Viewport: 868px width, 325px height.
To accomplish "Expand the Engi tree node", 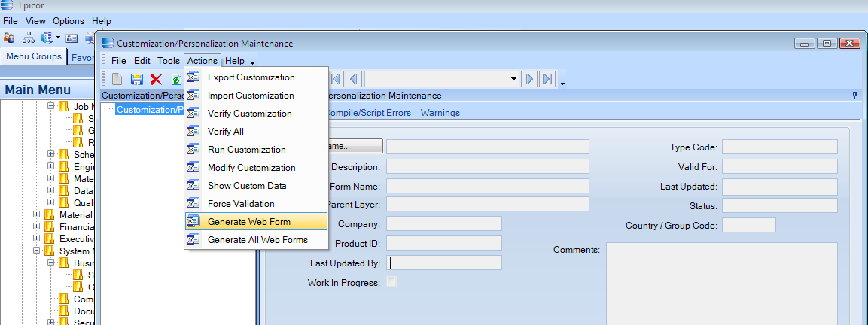I will (51, 166).
